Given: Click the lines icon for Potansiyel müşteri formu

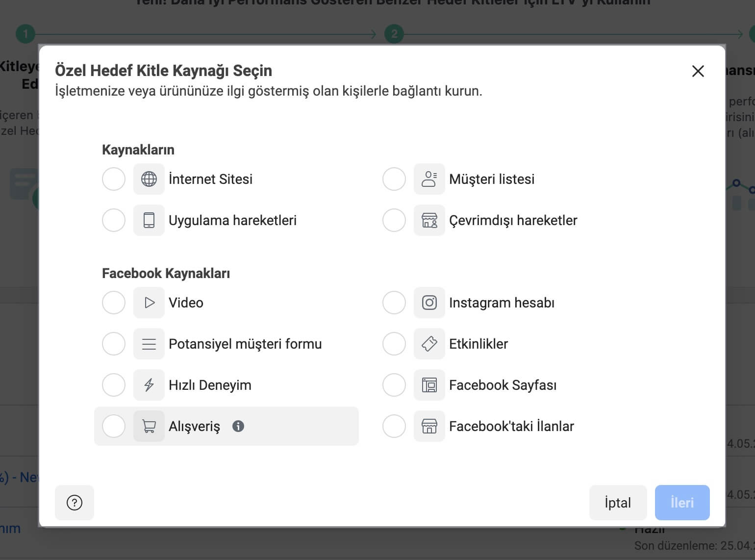Looking at the screenshot, I should click(x=149, y=344).
